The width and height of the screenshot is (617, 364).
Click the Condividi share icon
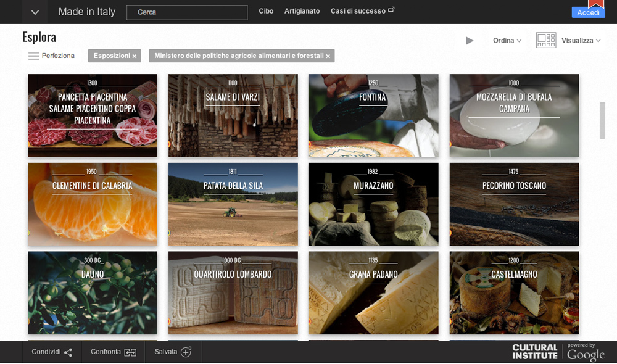tap(68, 352)
